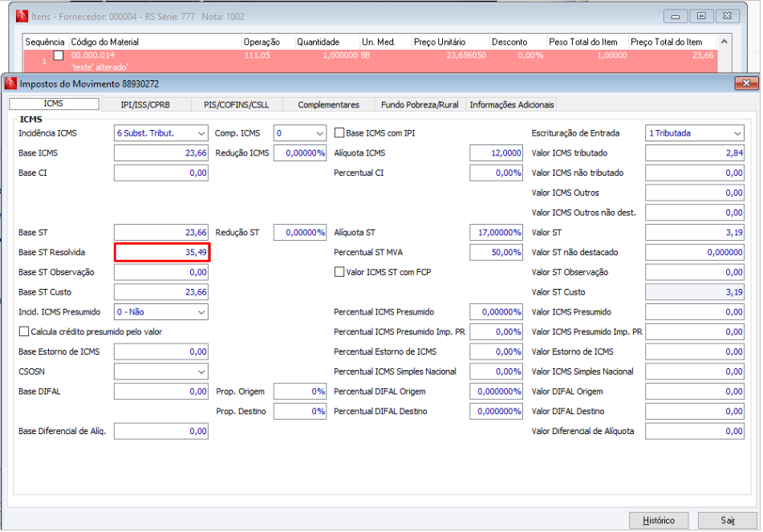Screen dimensions: 763x532
Task: Open the Fundo Pobreza/Rural tab
Action: pyautogui.click(x=420, y=104)
